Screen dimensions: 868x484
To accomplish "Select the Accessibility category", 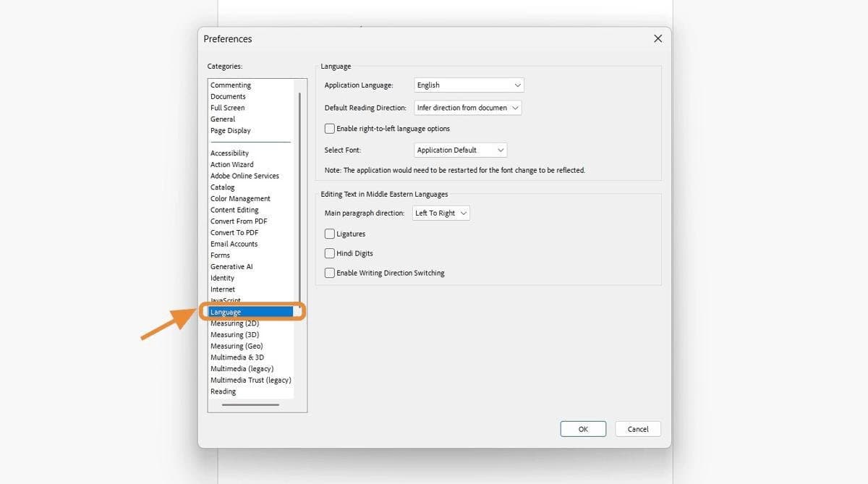I will 229,153.
